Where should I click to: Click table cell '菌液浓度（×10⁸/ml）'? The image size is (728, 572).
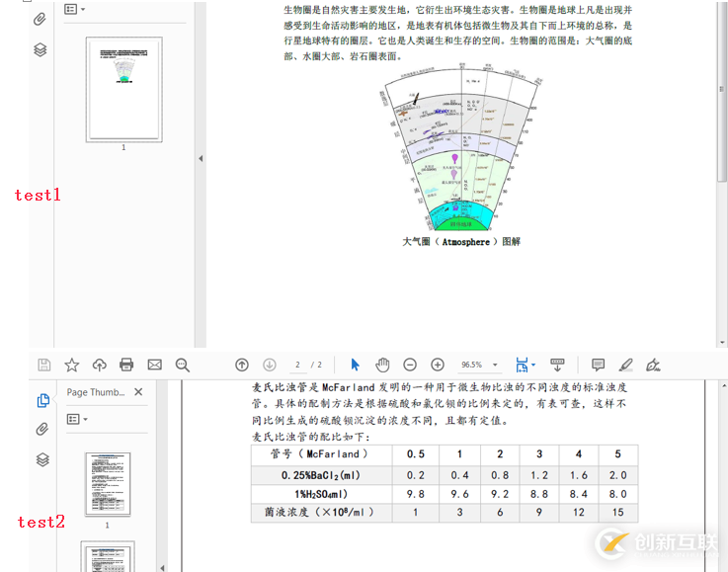point(321,513)
